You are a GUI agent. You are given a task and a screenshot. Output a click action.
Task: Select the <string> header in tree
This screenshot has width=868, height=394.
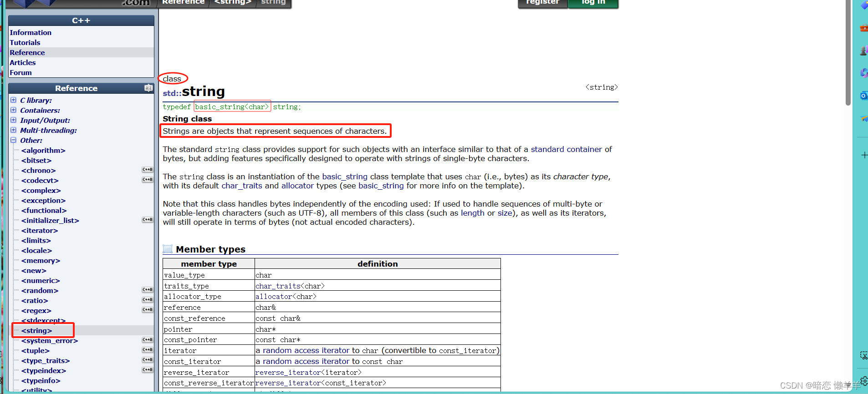(36, 331)
